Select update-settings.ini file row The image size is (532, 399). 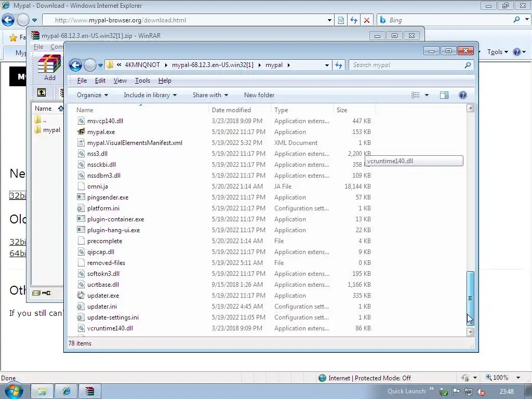click(224, 317)
